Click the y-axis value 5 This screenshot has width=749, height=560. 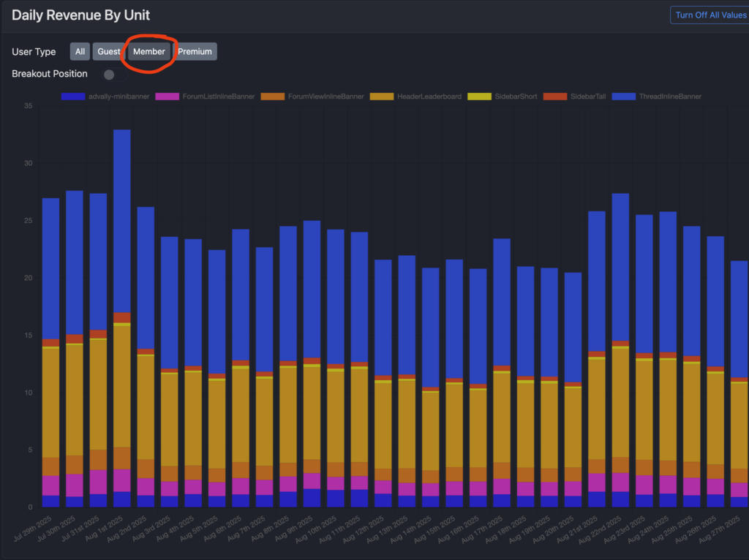[x=30, y=450]
